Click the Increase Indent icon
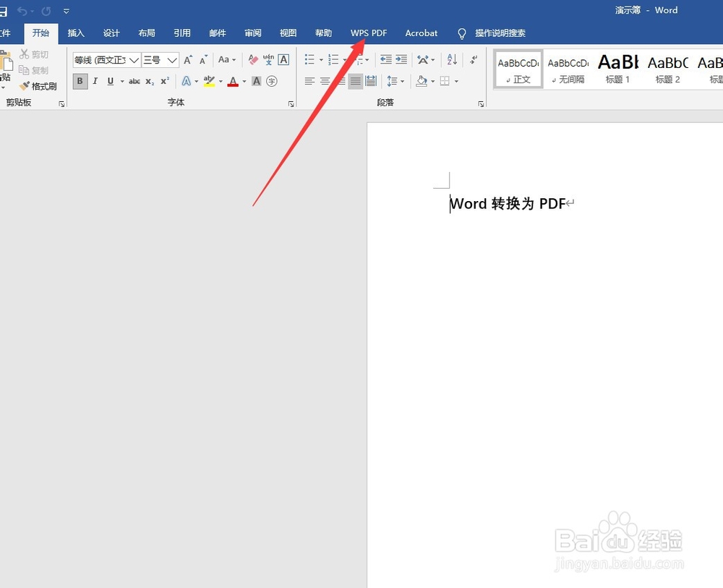 pos(400,59)
